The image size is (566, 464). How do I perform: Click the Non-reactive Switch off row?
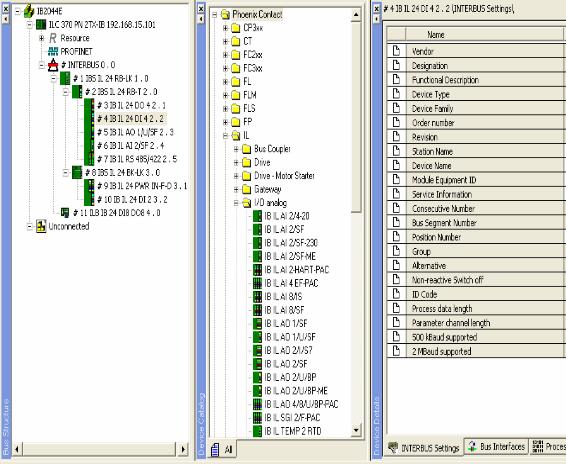(x=476, y=279)
